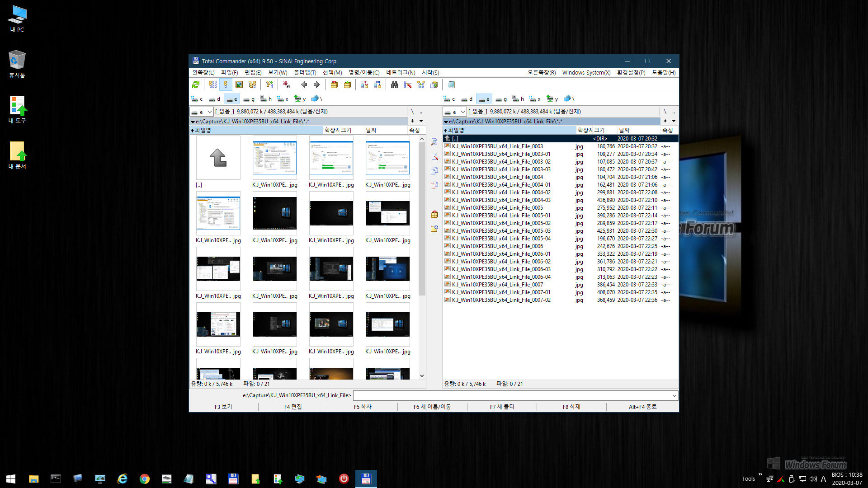868x488 pixels.
Task: Click F4 편집 button
Action: click(293, 407)
